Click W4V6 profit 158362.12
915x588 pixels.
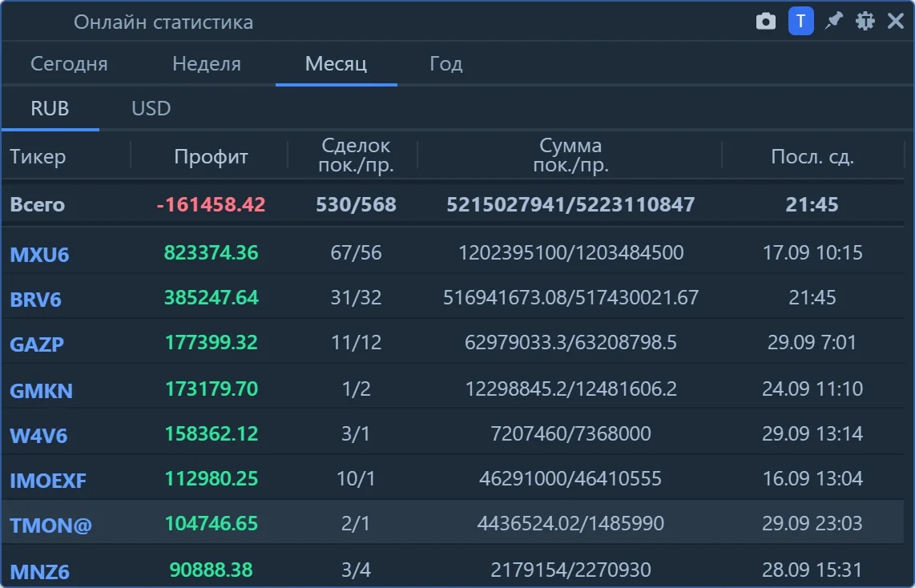click(x=212, y=434)
